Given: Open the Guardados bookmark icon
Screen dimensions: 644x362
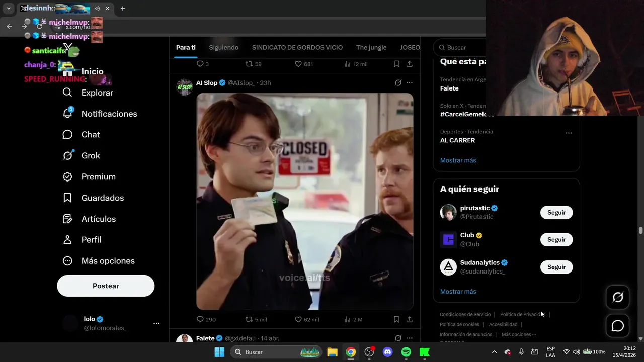Looking at the screenshot, I should 67,198.
